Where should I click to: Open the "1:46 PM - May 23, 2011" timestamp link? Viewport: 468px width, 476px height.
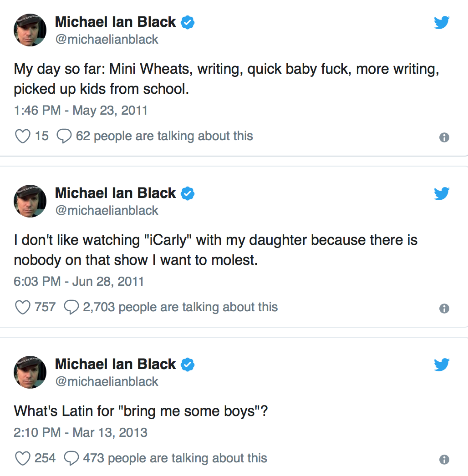tap(81, 110)
